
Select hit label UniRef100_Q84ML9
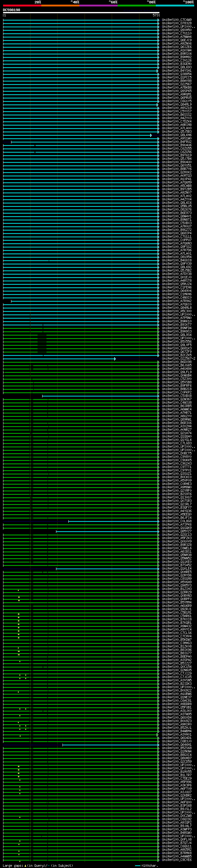tap(177, 104)
